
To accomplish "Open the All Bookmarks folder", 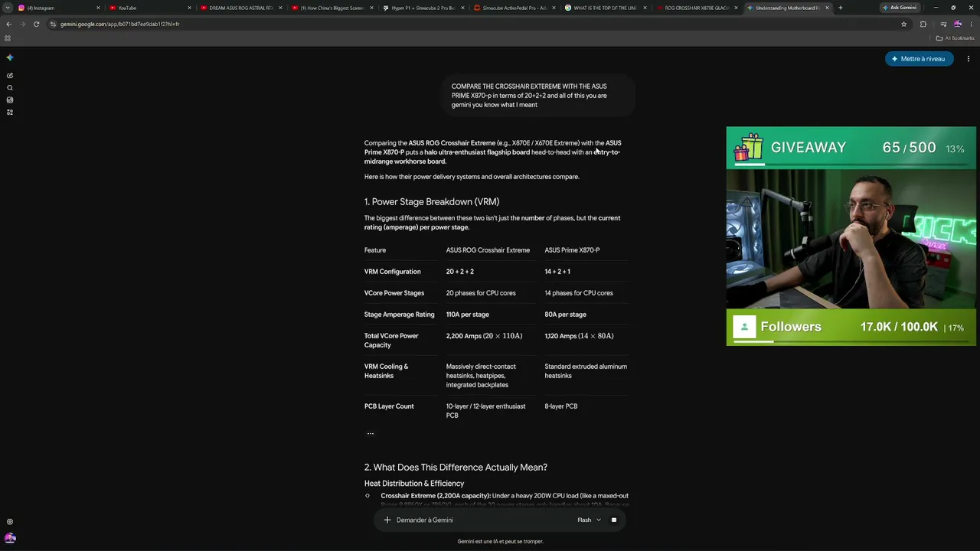I will coord(954,38).
